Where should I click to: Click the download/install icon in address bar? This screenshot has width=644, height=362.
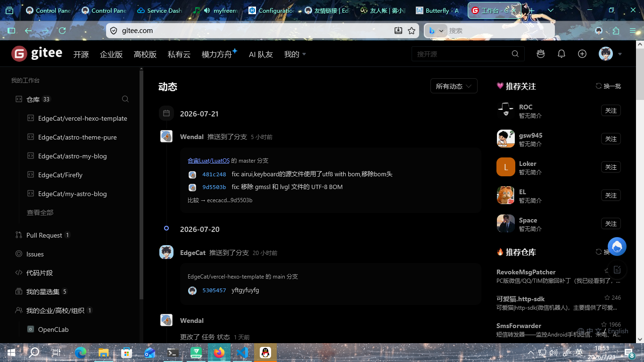398,31
